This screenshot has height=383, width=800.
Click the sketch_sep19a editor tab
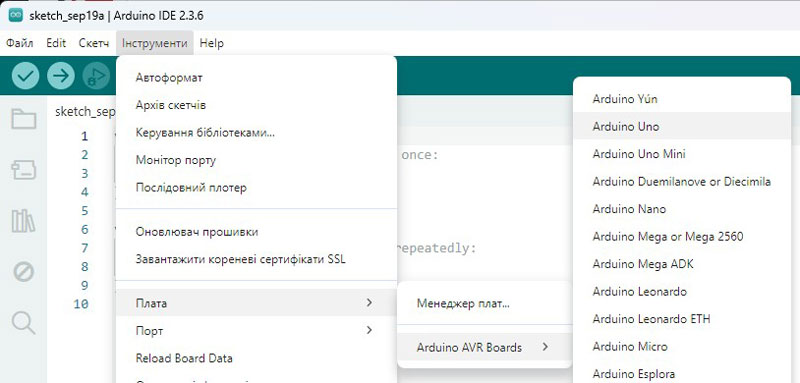[x=84, y=112]
